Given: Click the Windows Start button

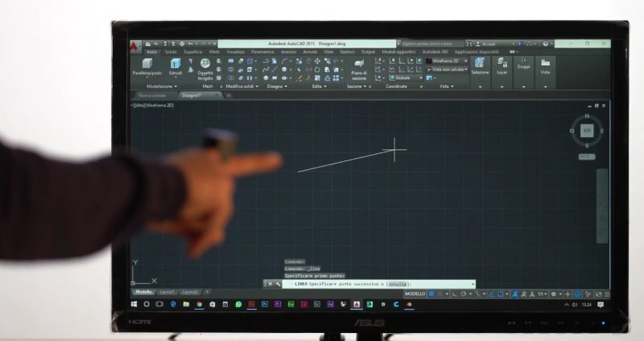Looking at the screenshot, I should click(x=134, y=305).
